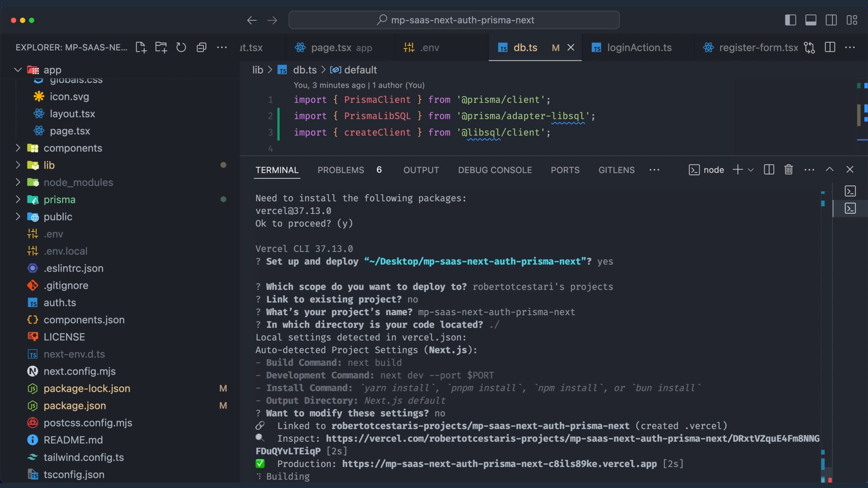Collapse the app folder
The width and height of the screenshot is (868, 488).
[18, 70]
